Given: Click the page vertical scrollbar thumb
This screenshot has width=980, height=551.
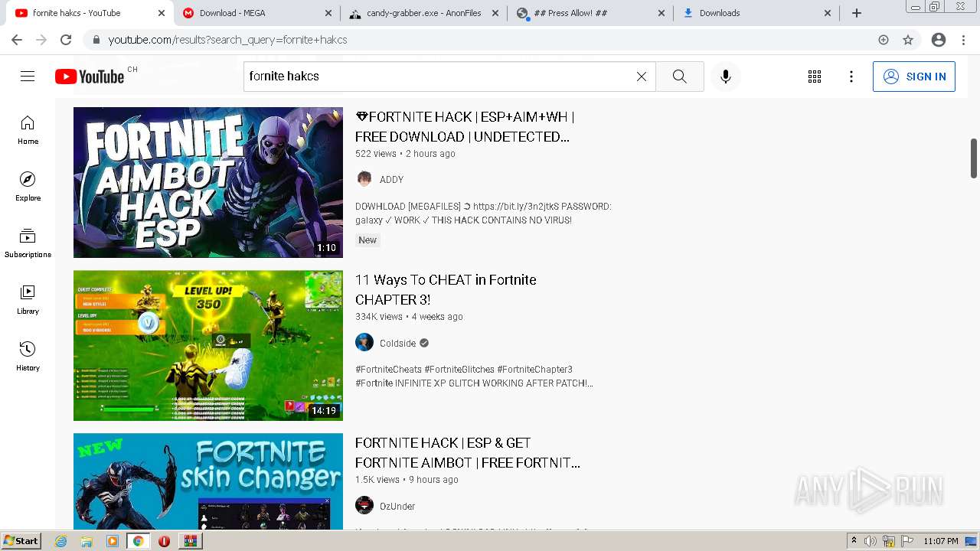Looking at the screenshot, I should tap(974, 158).
